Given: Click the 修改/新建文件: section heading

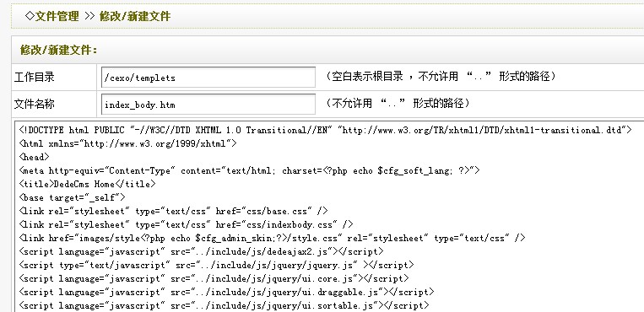Looking at the screenshot, I should pyautogui.click(x=59, y=50).
